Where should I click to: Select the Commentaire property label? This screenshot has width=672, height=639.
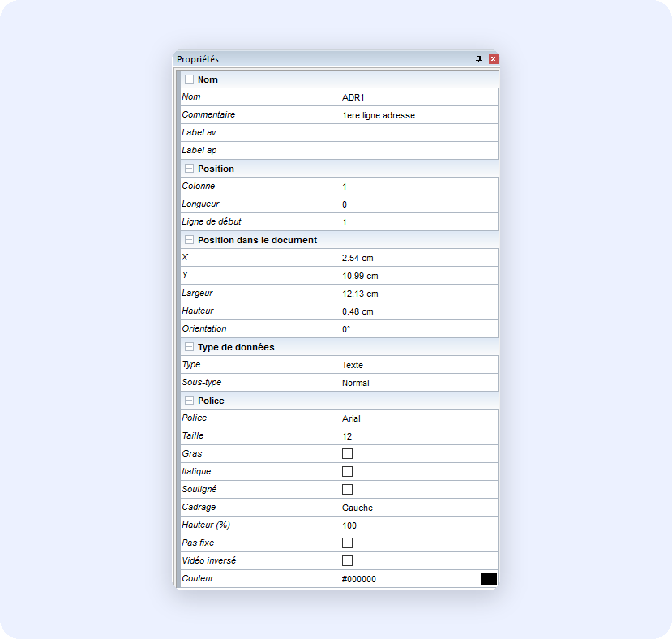(x=208, y=114)
